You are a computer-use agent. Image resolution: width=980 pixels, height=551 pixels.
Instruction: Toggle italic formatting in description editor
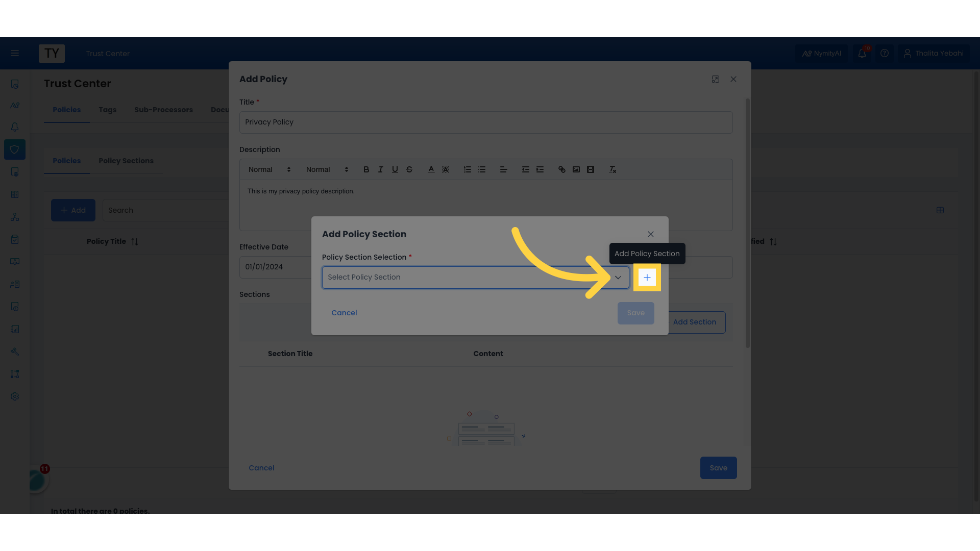(x=380, y=169)
